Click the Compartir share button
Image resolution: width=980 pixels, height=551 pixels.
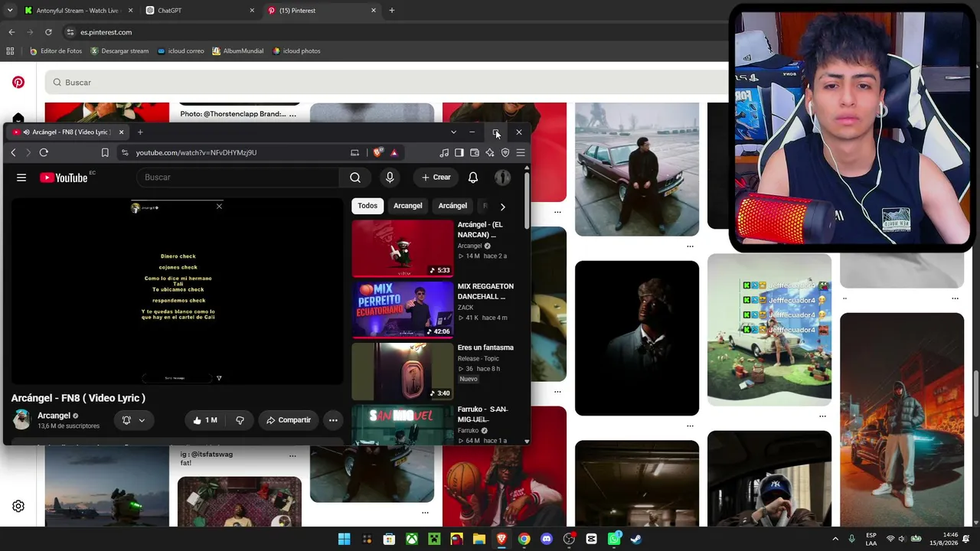[289, 420]
